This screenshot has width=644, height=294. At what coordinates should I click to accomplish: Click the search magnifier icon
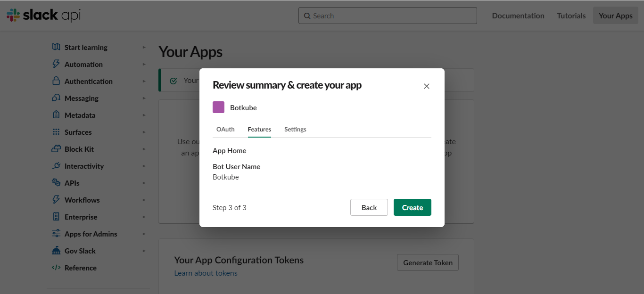307,16
